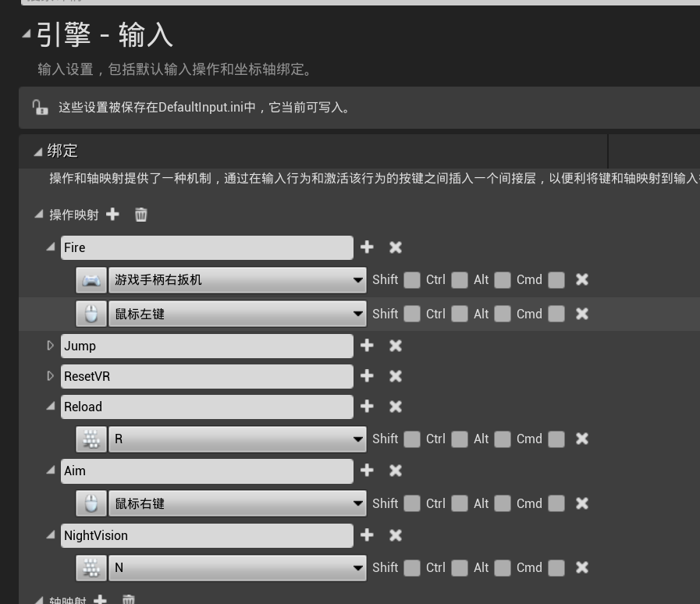
Task: Remove the NightVision action mapping
Action: (x=396, y=535)
